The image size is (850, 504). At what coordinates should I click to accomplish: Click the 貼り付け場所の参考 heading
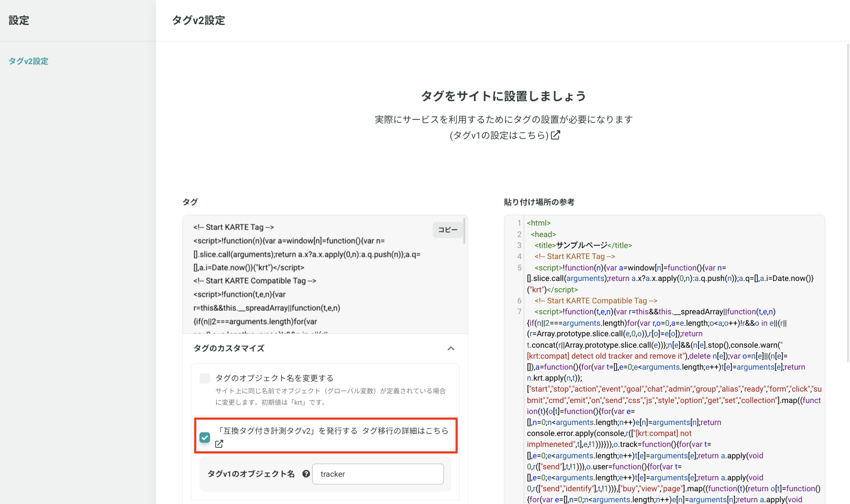[x=539, y=202]
